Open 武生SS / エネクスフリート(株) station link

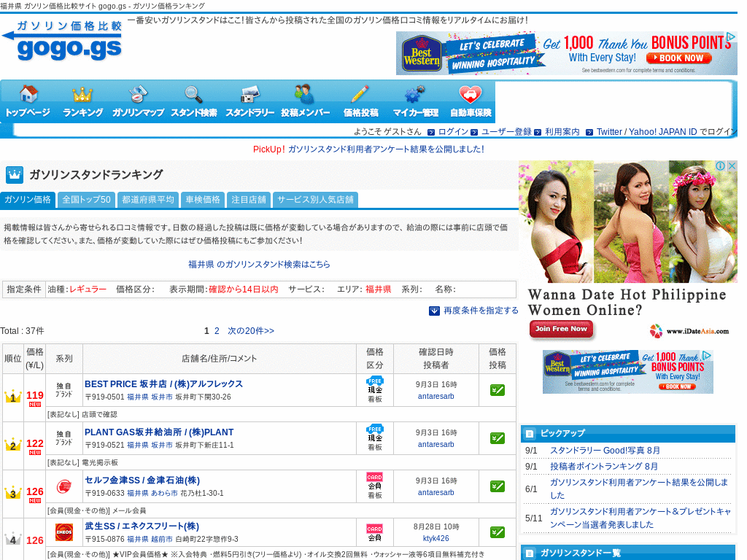(x=142, y=526)
